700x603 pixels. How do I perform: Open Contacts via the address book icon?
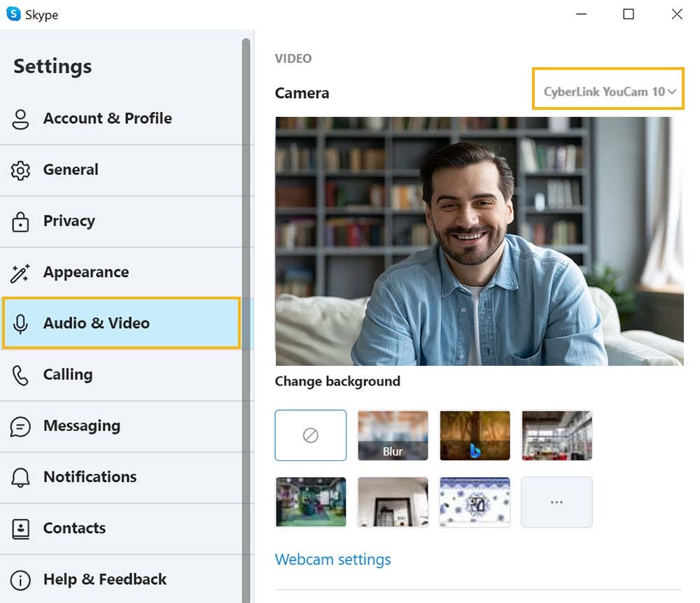20,528
